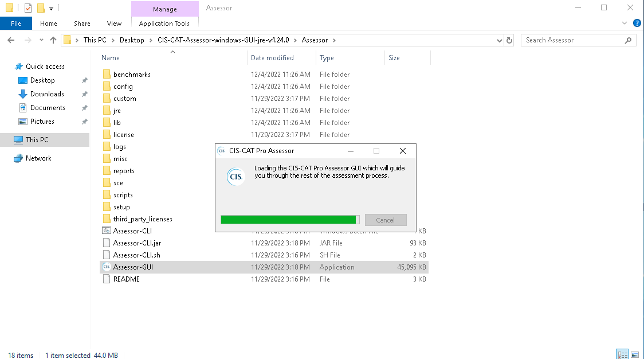Click the Assessor-GUI CIS application icon

[x=107, y=267]
